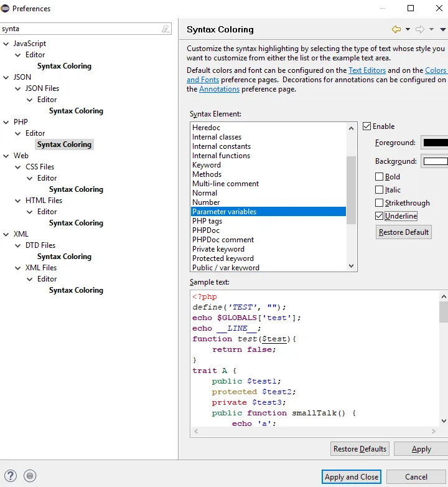
Task: Click the show scope/record preferences icon
Action: 30,476
